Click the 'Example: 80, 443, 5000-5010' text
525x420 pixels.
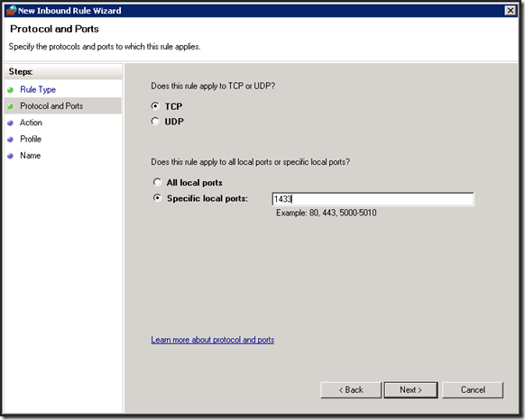[327, 213]
